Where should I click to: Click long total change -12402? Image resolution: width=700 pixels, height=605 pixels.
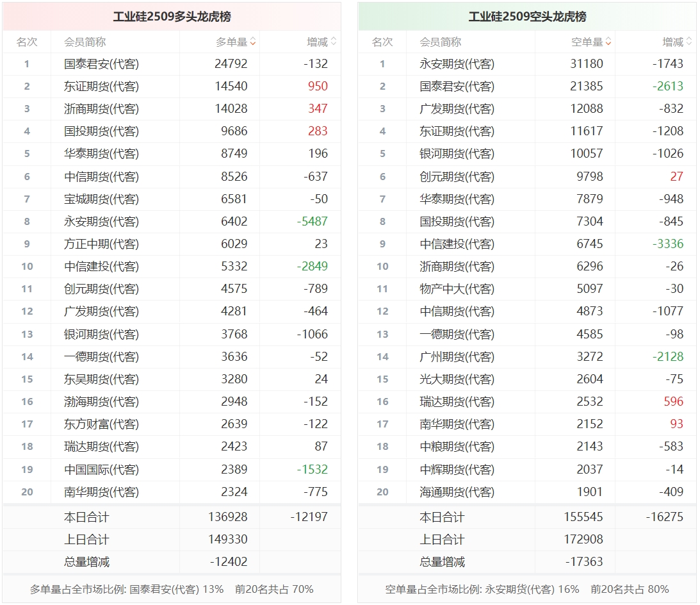click(x=229, y=561)
